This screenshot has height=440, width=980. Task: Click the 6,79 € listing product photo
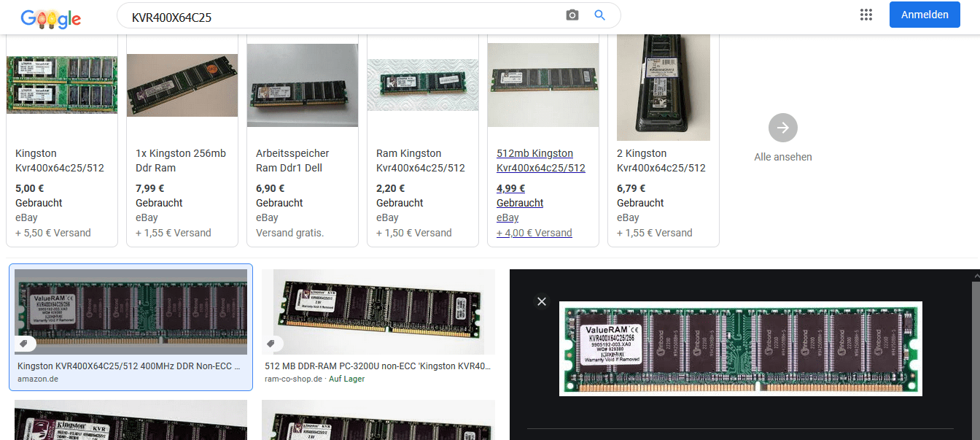664,87
